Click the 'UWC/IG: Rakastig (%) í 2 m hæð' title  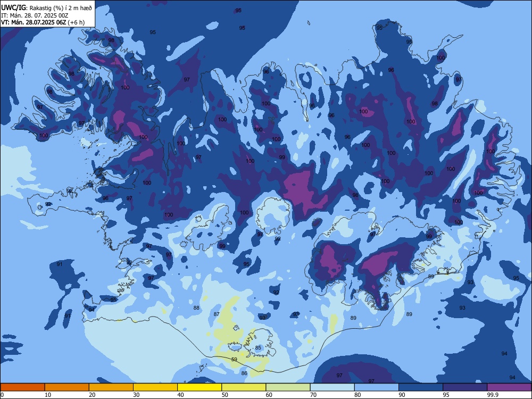46,8
